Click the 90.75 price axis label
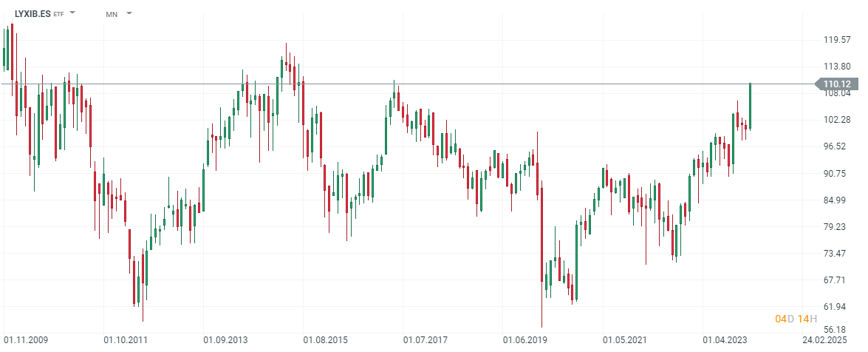The image size is (868, 352). pyautogui.click(x=836, y=173)
